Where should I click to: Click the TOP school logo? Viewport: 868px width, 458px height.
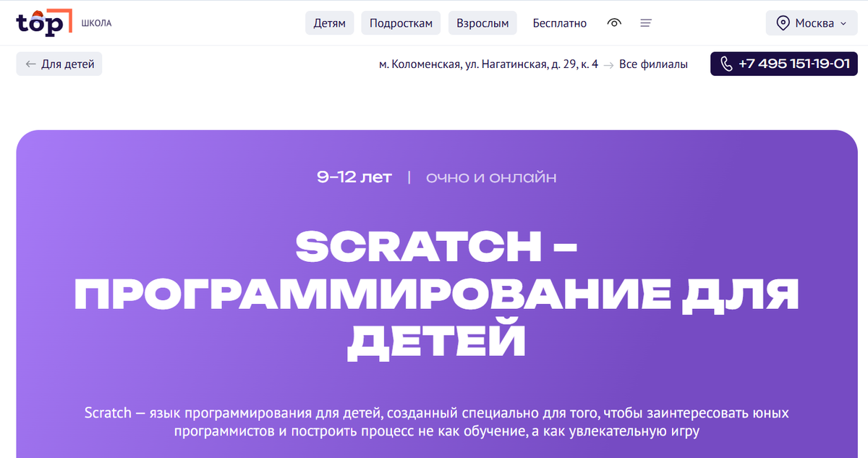[x=44, y=22]
